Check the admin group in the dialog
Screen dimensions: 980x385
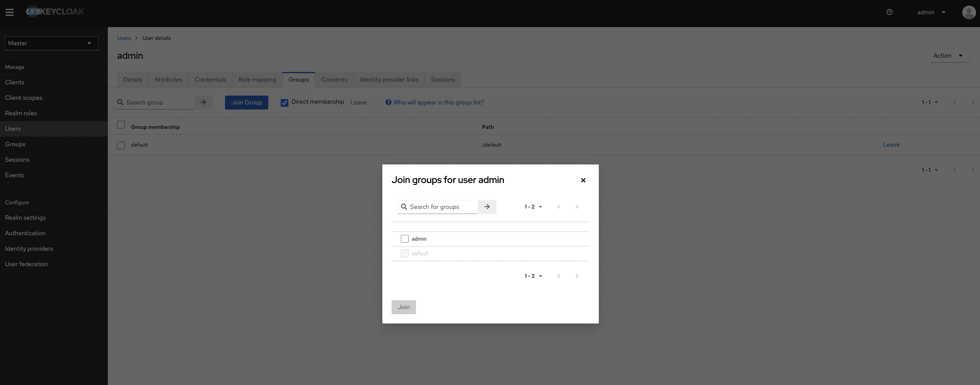pos(405,239)
